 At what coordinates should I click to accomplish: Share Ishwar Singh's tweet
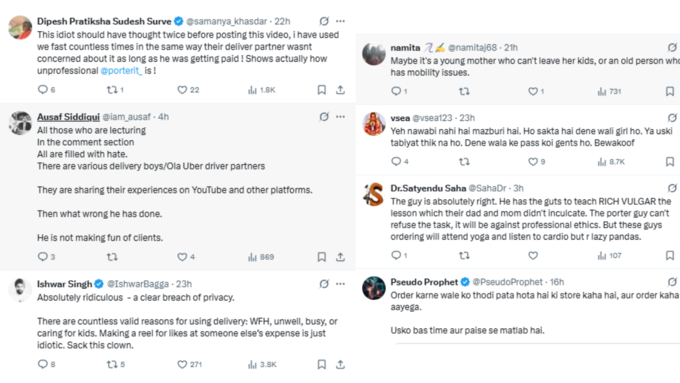[340, 364]
